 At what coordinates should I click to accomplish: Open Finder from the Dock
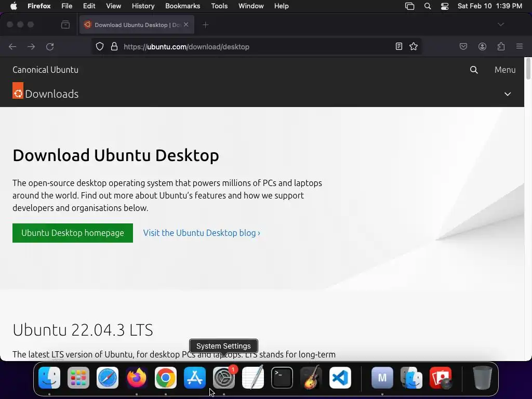click(x=49, y=378)
